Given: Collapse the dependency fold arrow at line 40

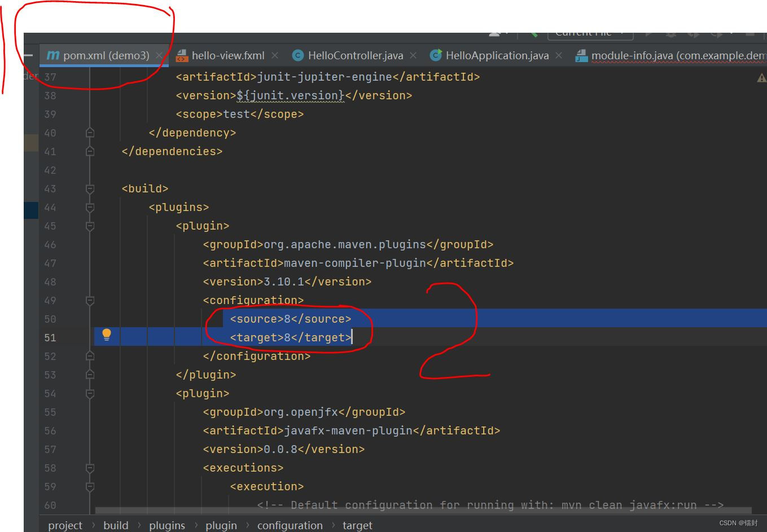Looking at the screenshot, I should click(90, 133).
